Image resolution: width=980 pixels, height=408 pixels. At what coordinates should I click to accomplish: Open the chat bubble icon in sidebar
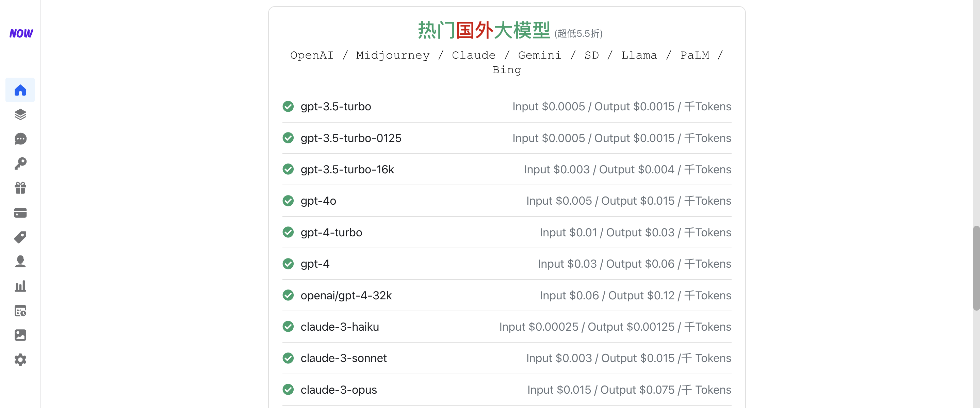coord(20,139)
